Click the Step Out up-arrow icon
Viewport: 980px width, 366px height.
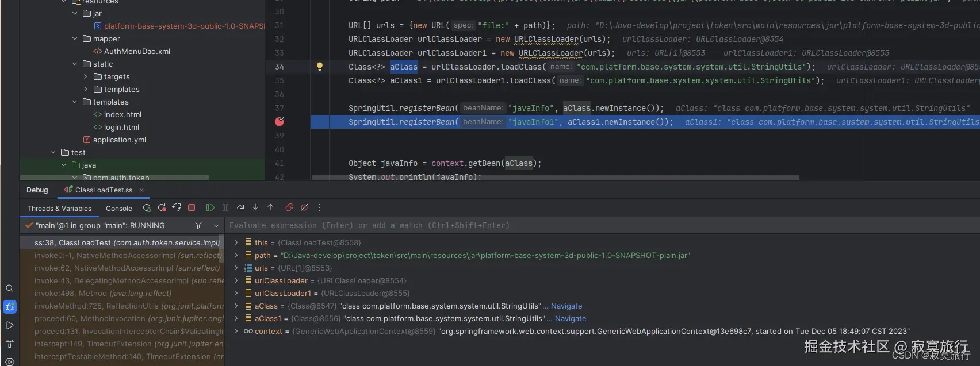(x=270, y=208)
